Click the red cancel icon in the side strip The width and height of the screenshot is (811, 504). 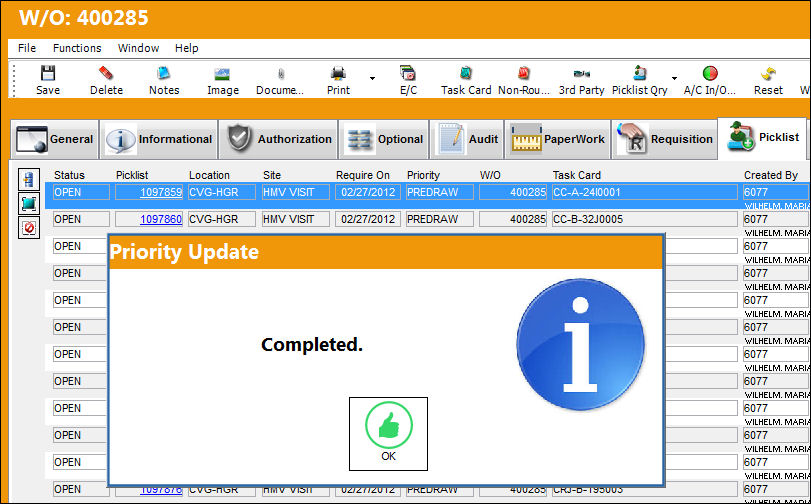pos(28,227)
